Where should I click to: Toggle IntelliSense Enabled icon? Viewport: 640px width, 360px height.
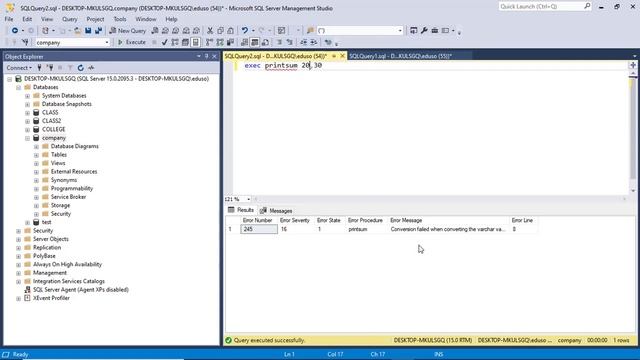[196, 42]
